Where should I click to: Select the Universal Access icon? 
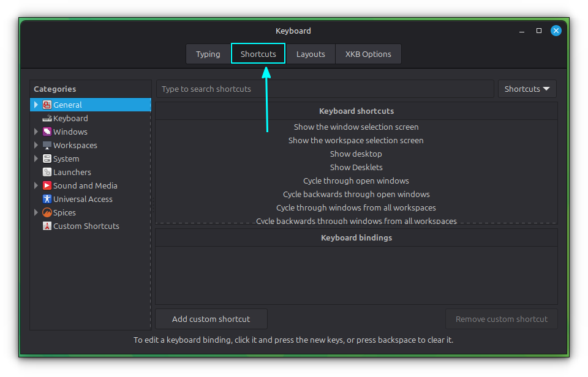(47, 199)
